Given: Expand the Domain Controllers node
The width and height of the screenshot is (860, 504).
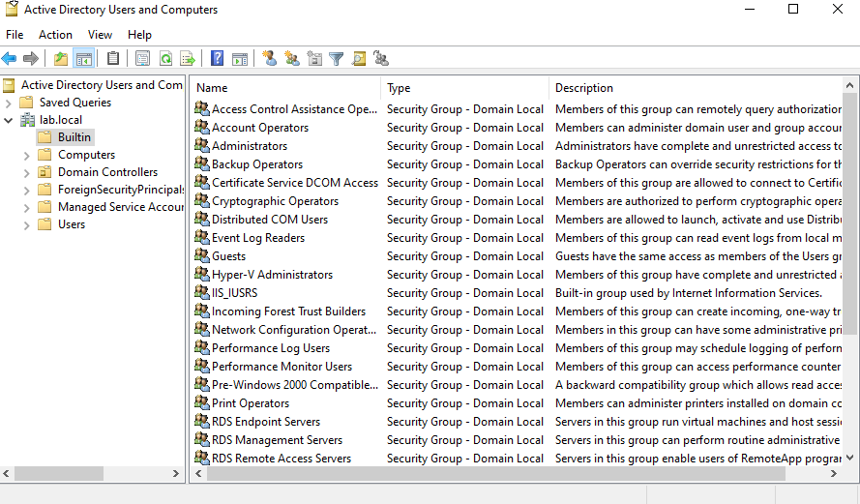Looking at the screenshot, I should click(26, 173).
